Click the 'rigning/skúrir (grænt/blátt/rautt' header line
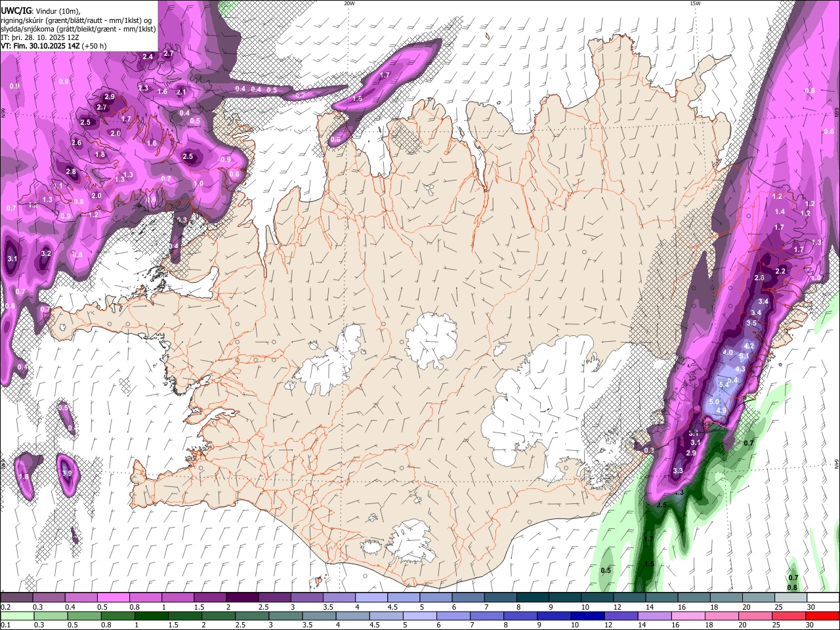 tap(76, 20)
